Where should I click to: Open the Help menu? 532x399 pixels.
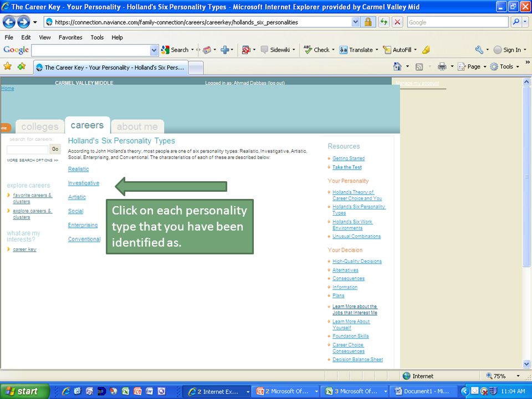click(117, 37)
